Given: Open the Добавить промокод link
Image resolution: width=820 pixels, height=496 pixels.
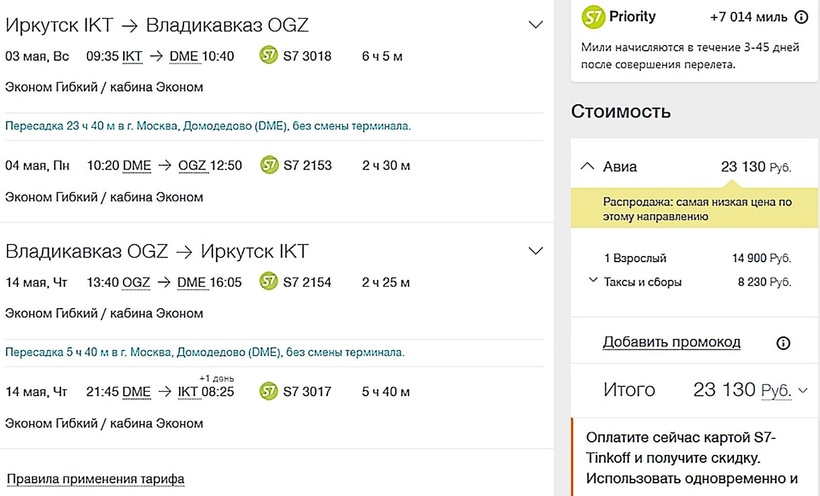Looking at the screenshot, I should click(x=671, y=342).
